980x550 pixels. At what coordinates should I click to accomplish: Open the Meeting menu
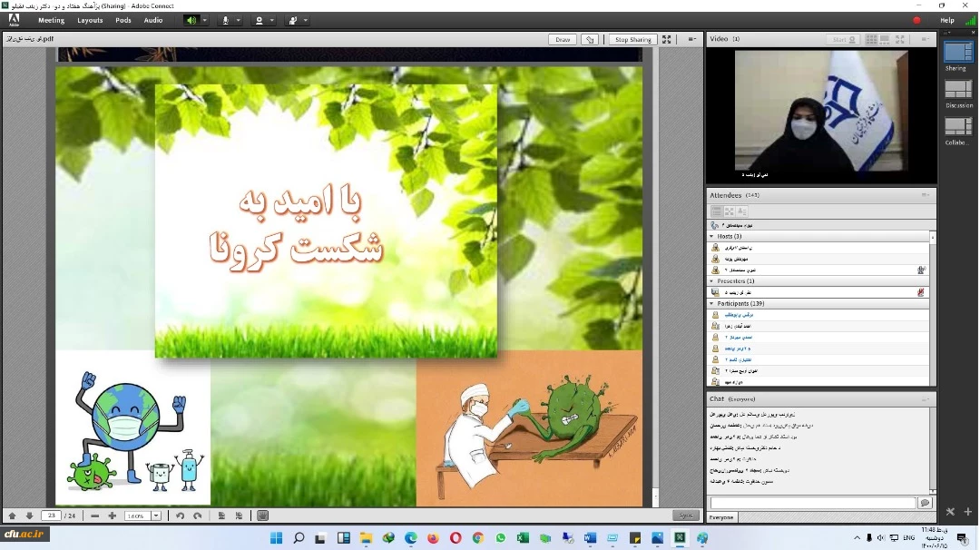51,20
